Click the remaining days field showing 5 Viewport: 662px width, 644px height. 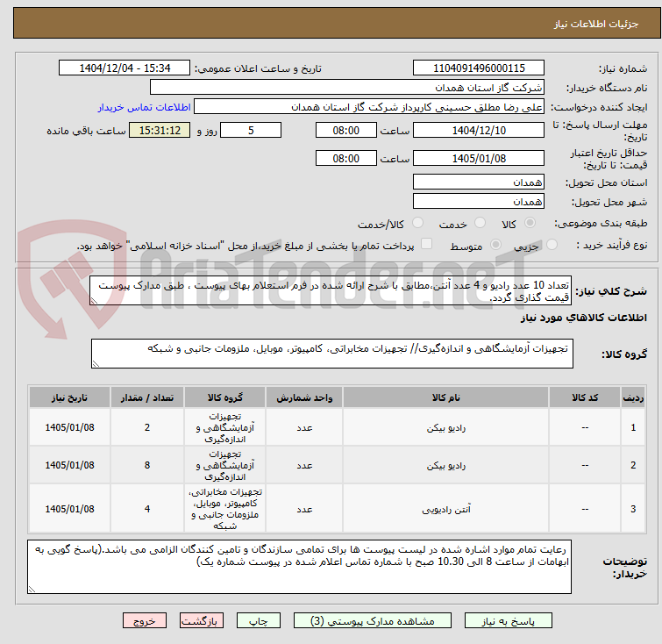coord(251,130)
